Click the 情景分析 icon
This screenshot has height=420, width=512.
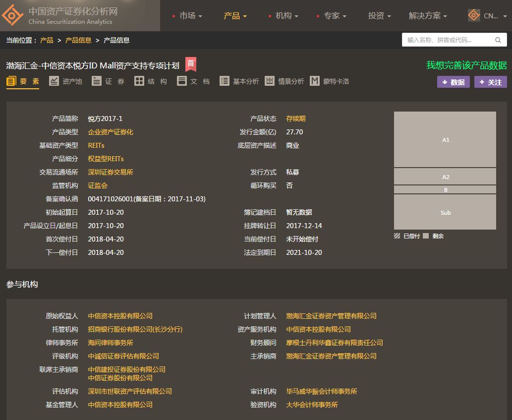270,81
